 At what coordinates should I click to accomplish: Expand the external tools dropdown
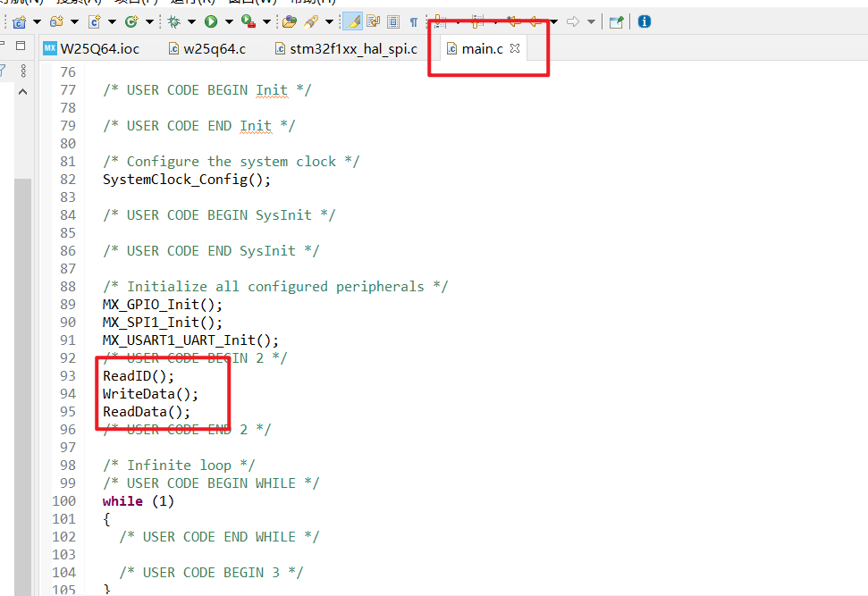click(266, 22)
